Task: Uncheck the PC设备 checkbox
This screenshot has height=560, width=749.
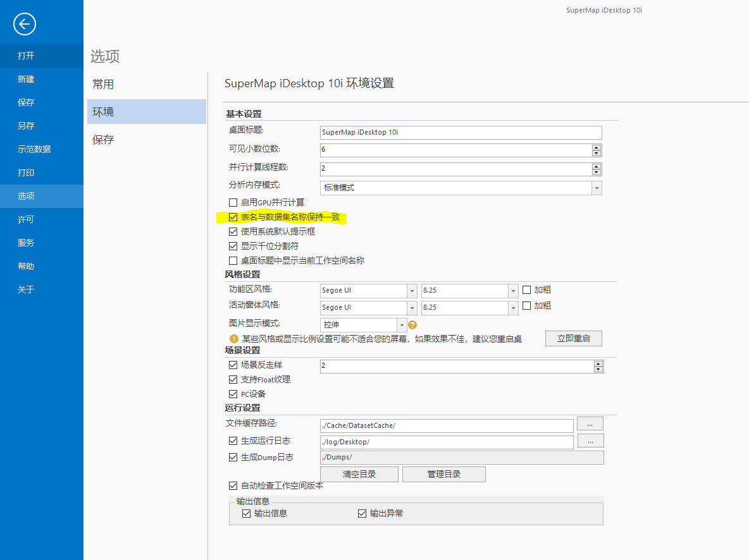Action: [233, 394]
